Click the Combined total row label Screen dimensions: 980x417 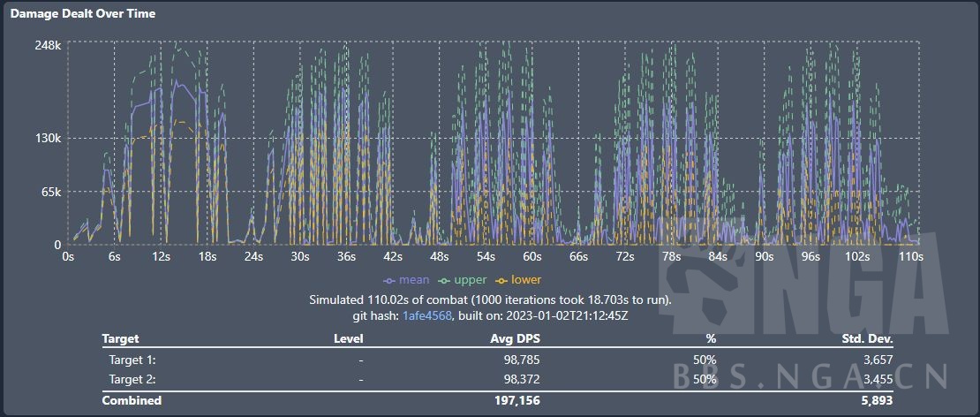tap(132, 400)
